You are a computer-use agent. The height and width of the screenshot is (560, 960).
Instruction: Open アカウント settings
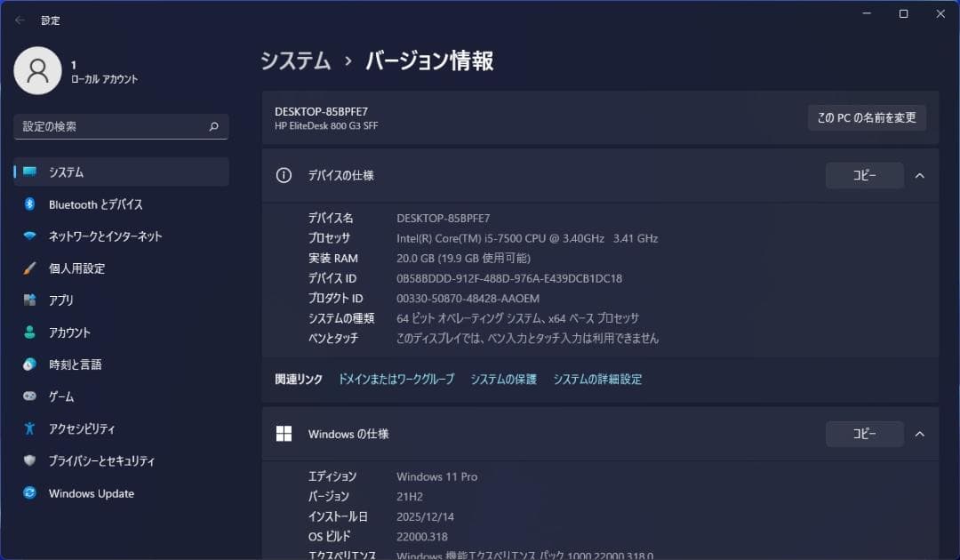[74, 332]
